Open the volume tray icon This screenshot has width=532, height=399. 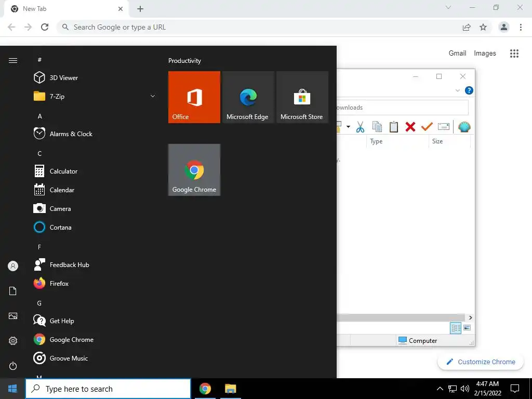click(x=465, y=389)
